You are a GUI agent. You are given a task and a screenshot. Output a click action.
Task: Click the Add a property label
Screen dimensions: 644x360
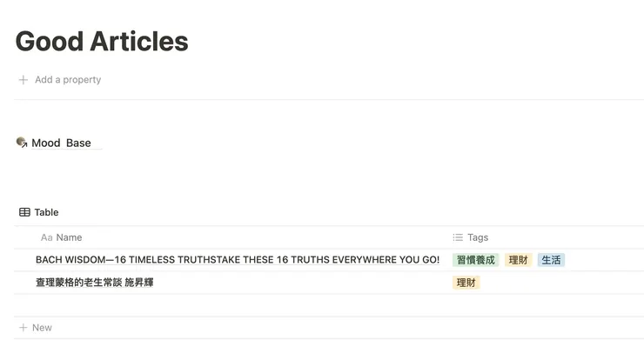68,80
